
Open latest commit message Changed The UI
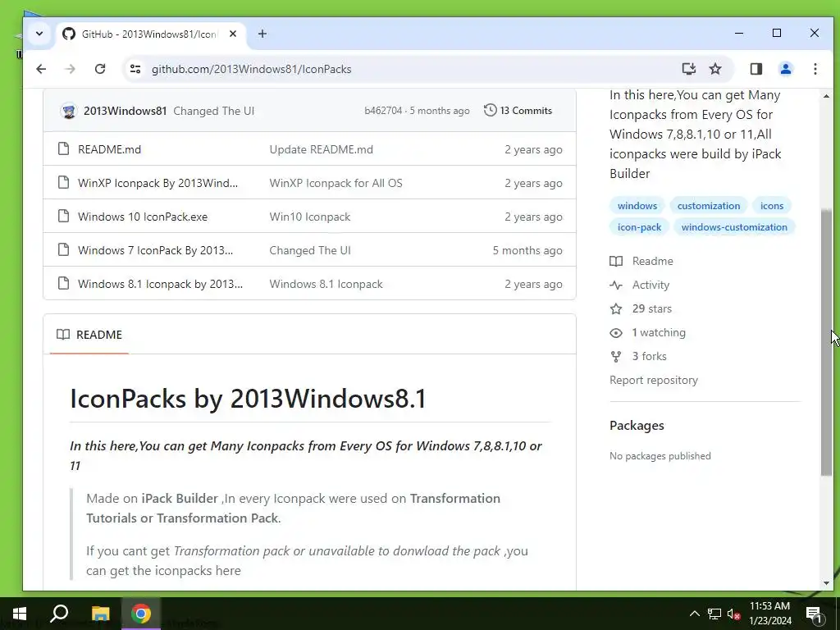[214, 111]
